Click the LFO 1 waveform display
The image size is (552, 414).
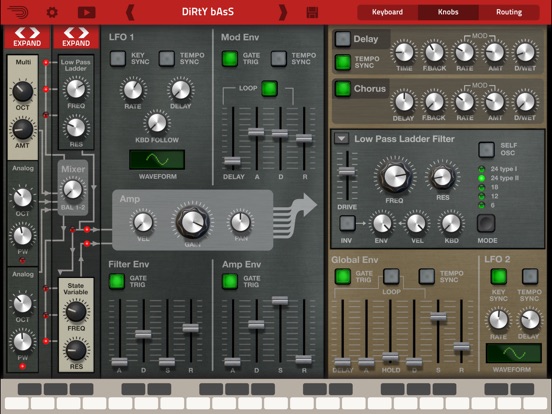157,160
